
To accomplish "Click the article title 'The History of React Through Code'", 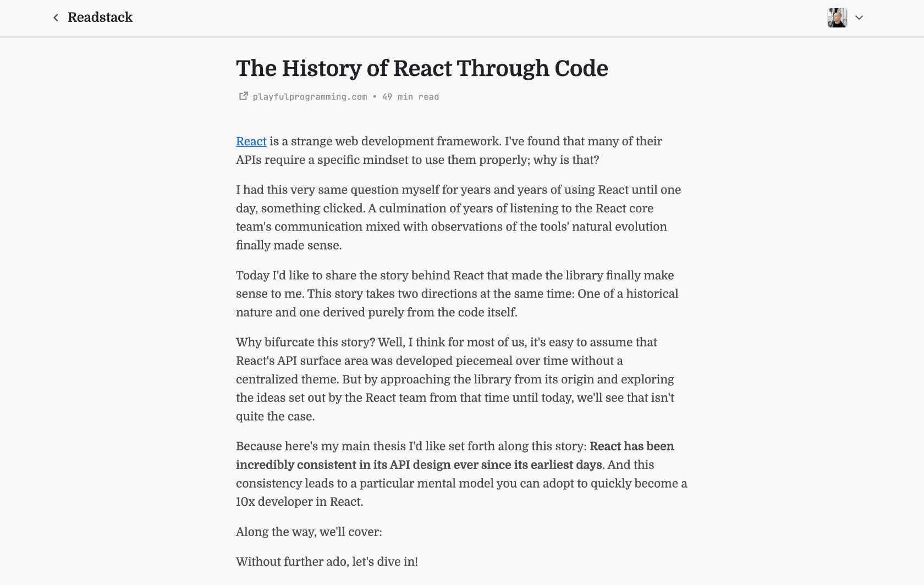I will pos(422,69).
